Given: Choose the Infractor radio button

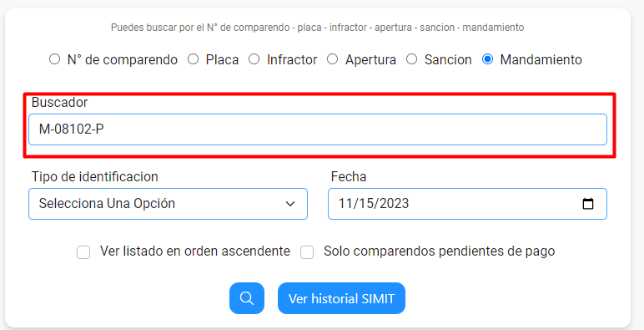Looking at the screenshot, I should coord(254,59).
